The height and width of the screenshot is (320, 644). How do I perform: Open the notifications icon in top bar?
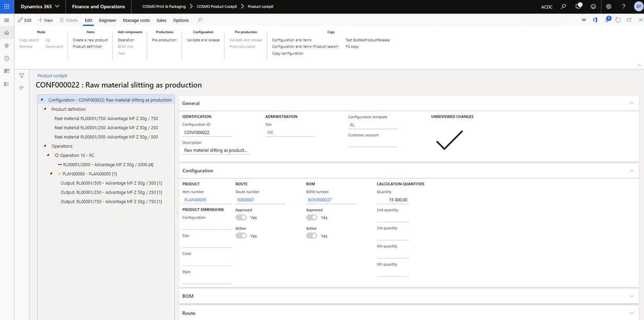click(578, 6)
